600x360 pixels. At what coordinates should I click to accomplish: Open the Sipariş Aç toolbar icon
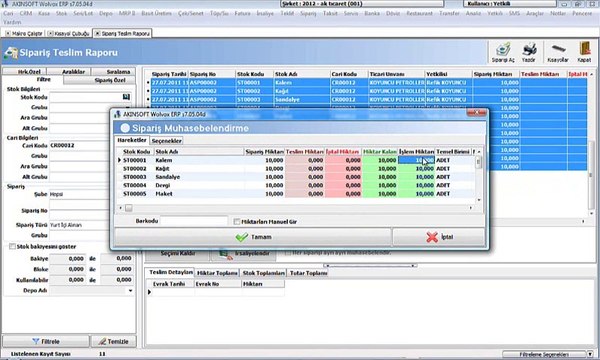pos(503,52)
